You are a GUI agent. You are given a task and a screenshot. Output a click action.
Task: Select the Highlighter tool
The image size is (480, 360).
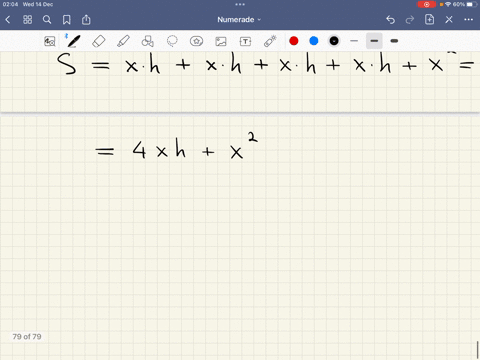click(123, 41)
